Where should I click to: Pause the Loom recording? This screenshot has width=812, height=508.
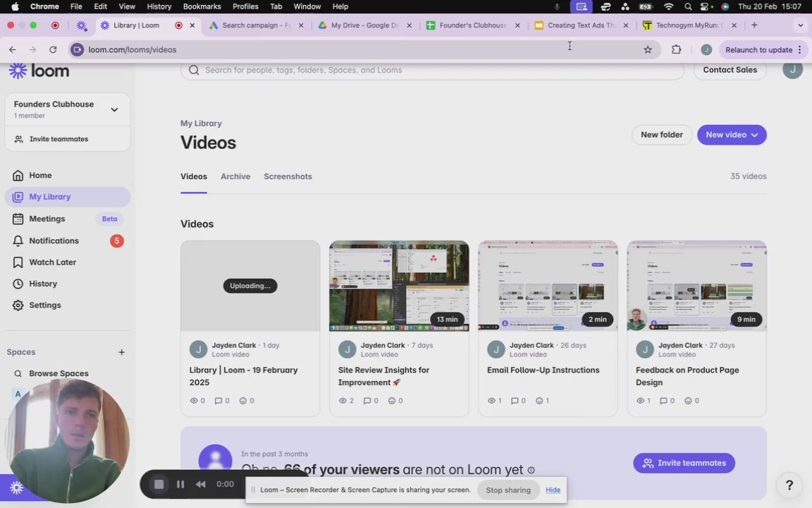(x=180, y=484)
